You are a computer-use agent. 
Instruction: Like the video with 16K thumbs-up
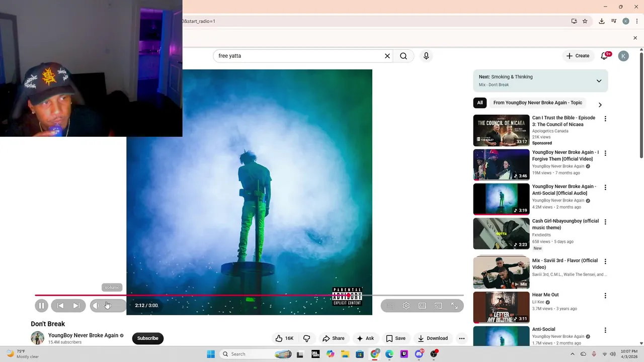pyautogui.click(x=284, y=338)
